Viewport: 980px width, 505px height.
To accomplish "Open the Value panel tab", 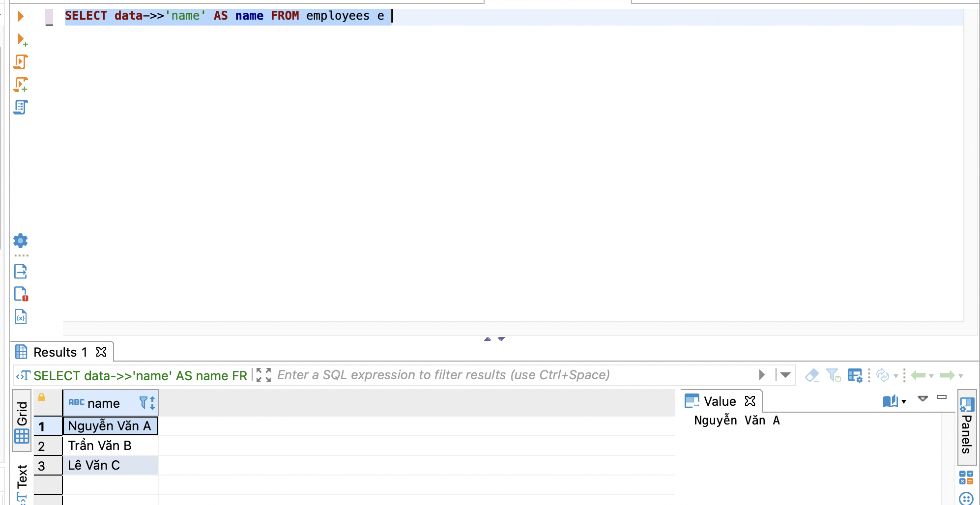I will pos(719,401).
